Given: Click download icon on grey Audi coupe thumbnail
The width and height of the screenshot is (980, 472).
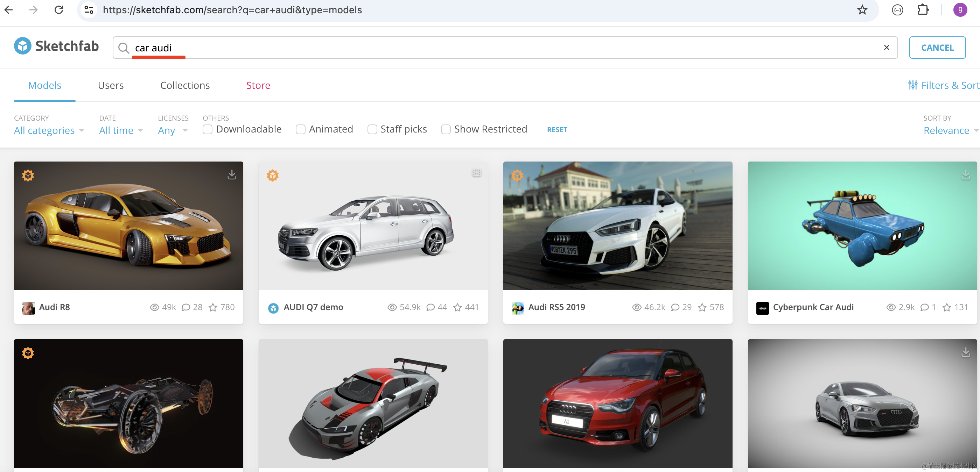Looking at the screenshot, I should click(966, 352).
